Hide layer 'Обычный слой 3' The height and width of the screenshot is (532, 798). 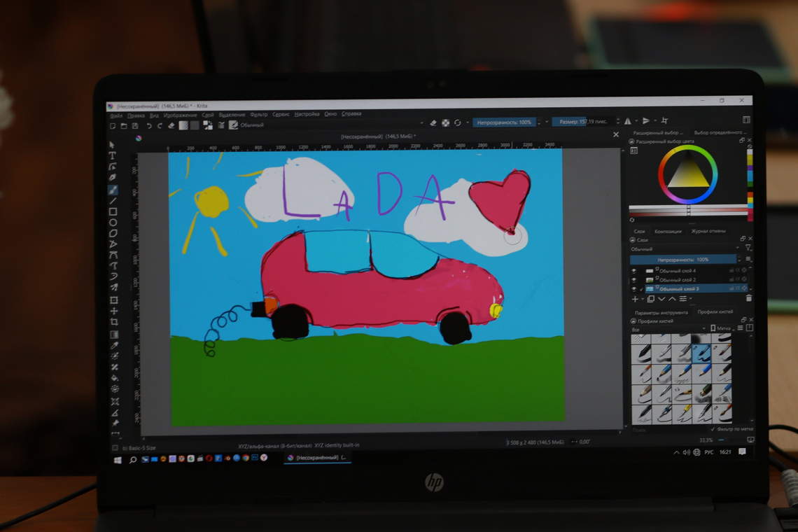tap(634, 289)
